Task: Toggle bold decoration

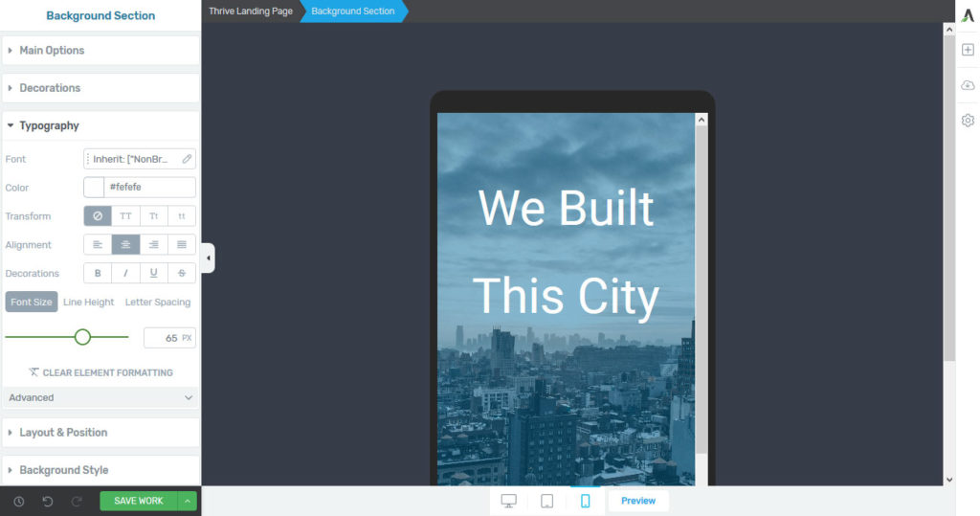Action: click(x=98, y=274)
